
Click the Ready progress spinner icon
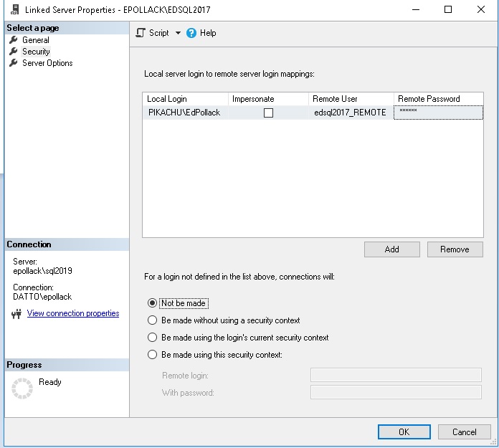[x=22, y=388]
